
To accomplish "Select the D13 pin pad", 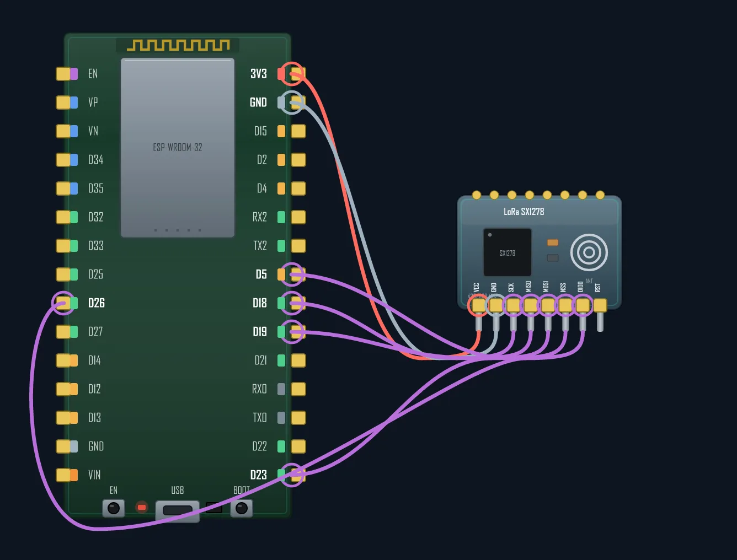I will click(x=63, y=418).
